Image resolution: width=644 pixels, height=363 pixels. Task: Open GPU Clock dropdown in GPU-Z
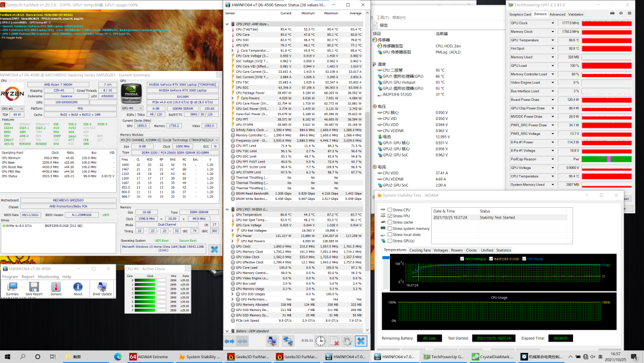coord(552,23)
